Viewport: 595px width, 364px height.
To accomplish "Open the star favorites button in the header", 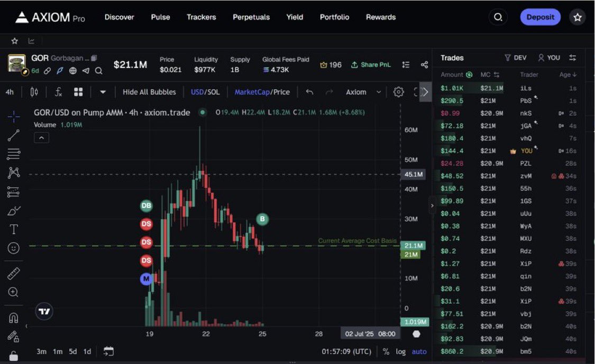I will tap(578, 17).
